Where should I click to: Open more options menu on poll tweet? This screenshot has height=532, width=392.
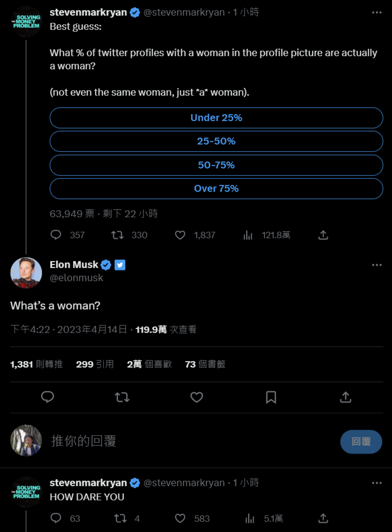point(376,12)
